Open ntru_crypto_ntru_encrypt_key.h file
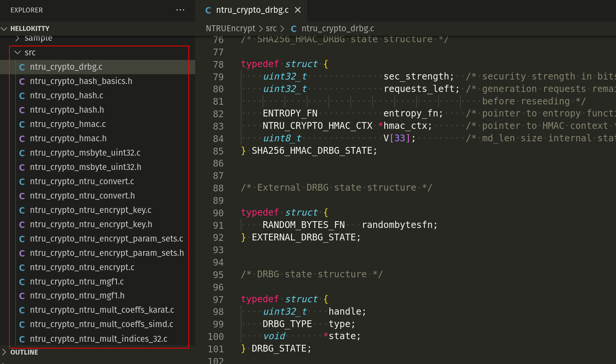616x364 pixels. tap(98, 224)
